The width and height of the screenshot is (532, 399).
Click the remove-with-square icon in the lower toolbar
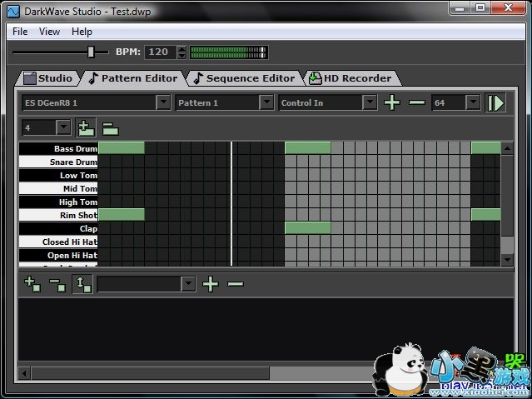click(57, 284)
